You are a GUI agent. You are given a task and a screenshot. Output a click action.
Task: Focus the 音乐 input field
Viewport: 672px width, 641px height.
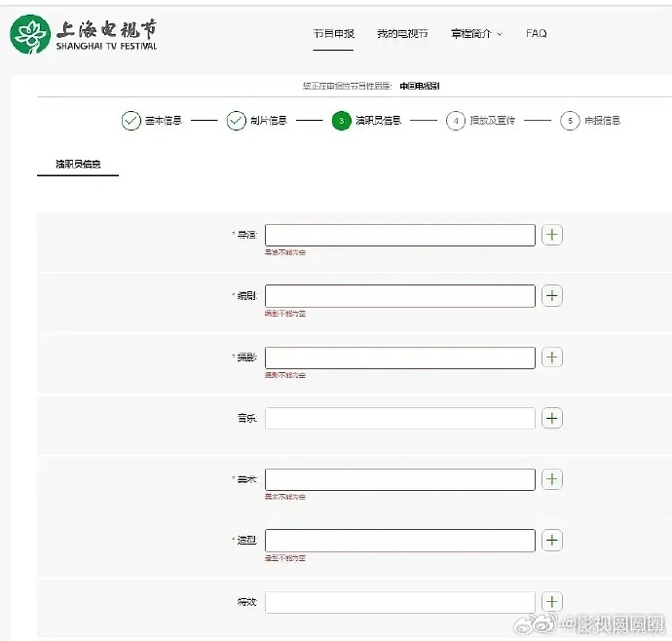pyautogui.click(x=400, y=418)
